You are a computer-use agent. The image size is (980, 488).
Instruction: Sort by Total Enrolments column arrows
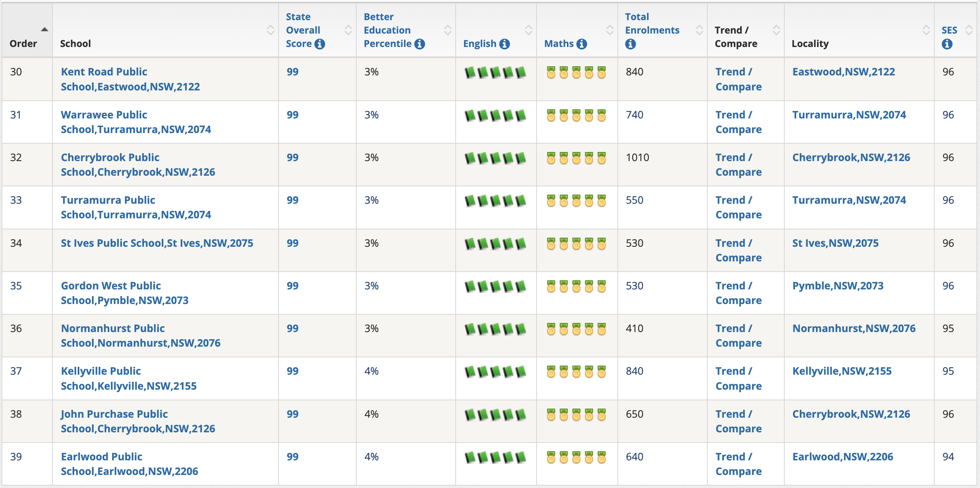699,30
